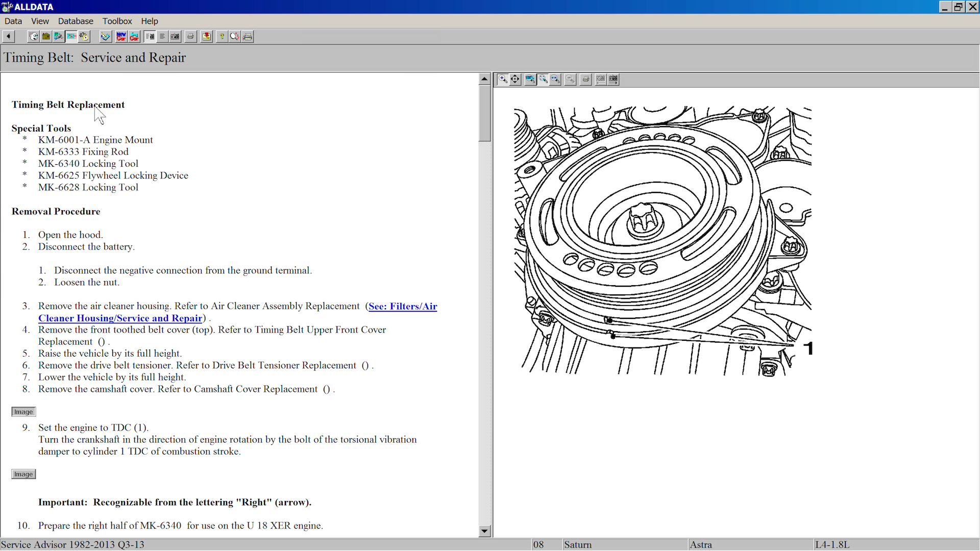980x551 pixels.
Task: Click the pushpin note icon
Action: point(206,36)
